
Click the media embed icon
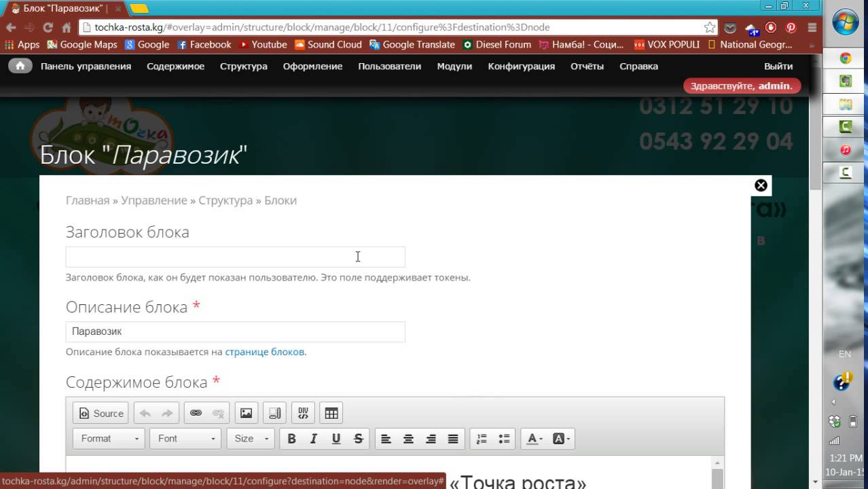click(x=274, y=413)
